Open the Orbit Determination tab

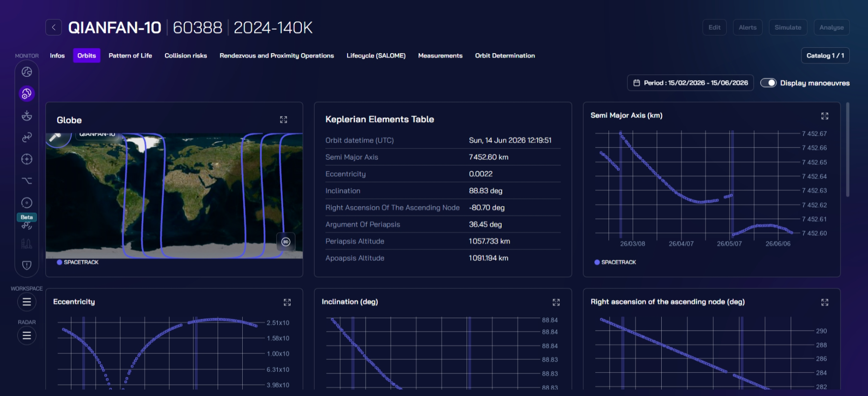coord(505,56)
